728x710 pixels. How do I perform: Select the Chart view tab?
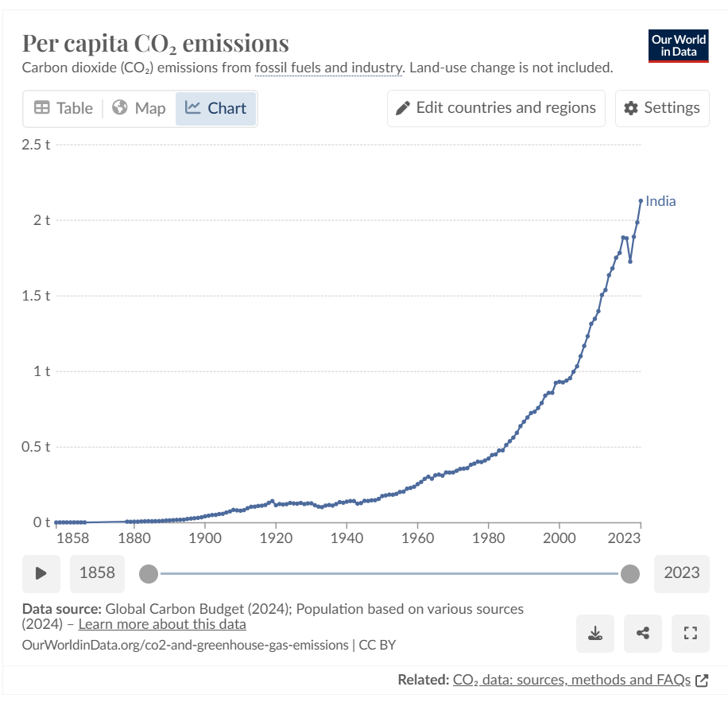click(x=215, y=108)
